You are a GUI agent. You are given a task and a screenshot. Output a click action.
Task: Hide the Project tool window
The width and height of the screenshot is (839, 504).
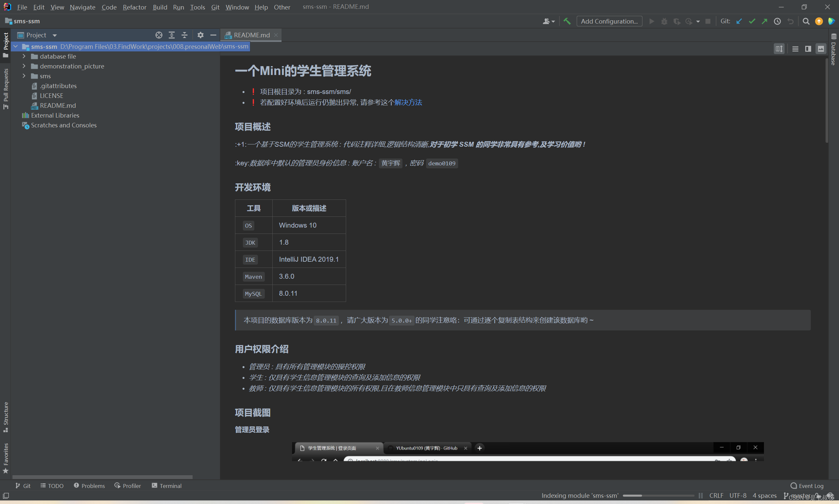click(213, 35)
